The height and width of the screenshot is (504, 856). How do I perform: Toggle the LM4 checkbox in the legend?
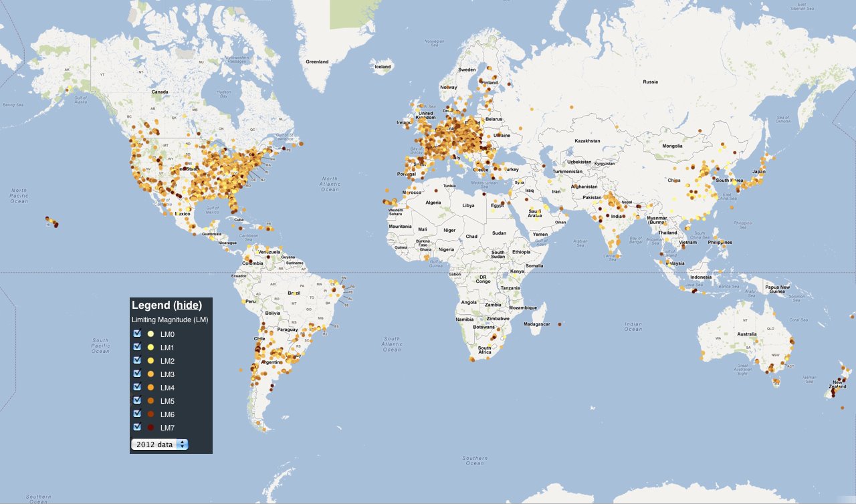point(137,387)
